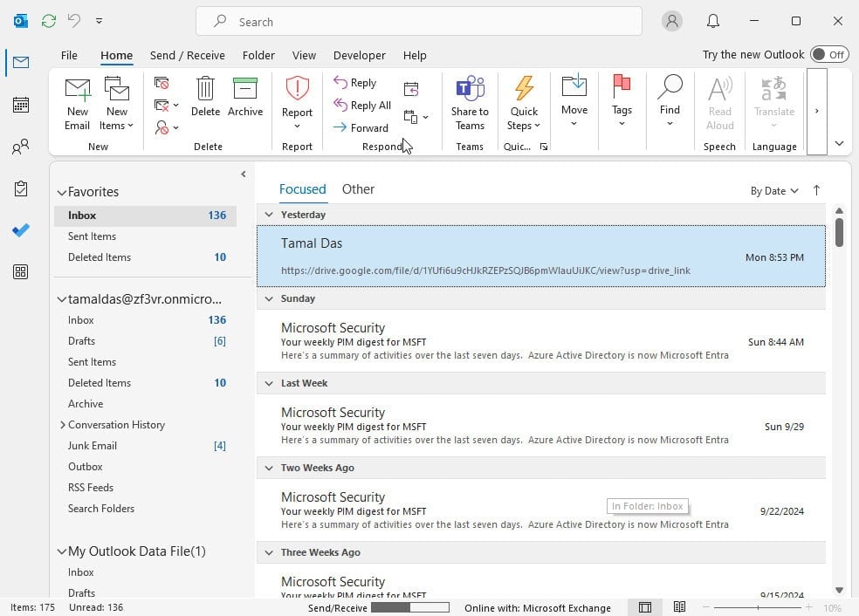Click Reply All in the ribbon

362,106
